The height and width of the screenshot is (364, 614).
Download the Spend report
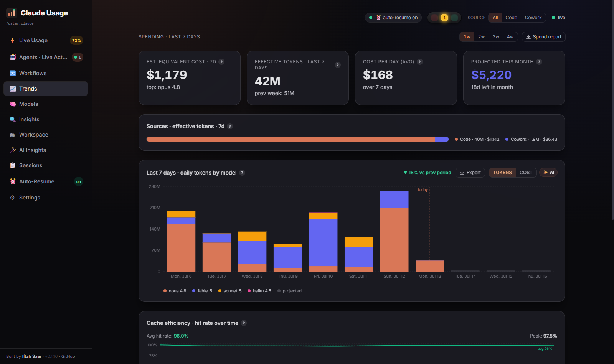click(544, 37)
